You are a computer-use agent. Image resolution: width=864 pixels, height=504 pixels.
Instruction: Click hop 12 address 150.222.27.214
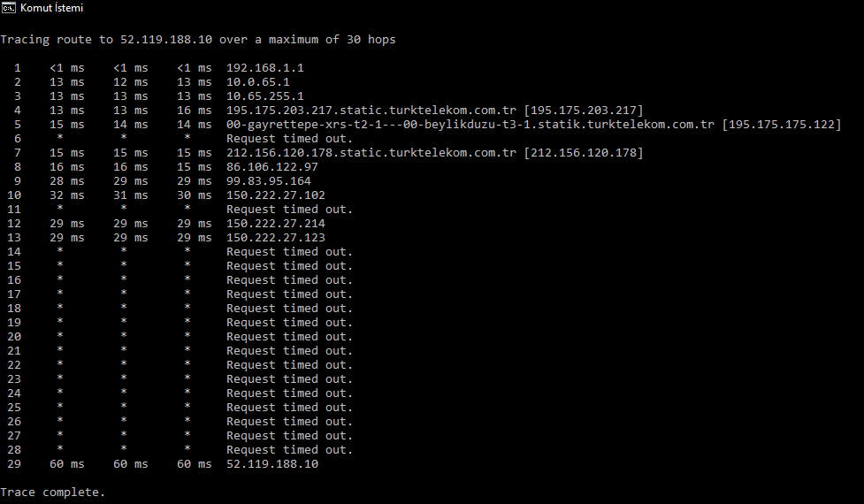coord(276,224)
